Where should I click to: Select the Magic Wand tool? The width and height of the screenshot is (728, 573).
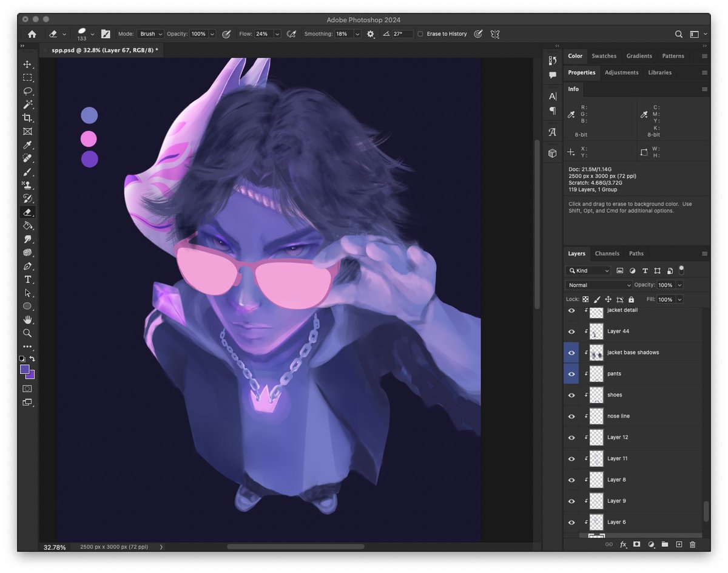pos(27,104)
